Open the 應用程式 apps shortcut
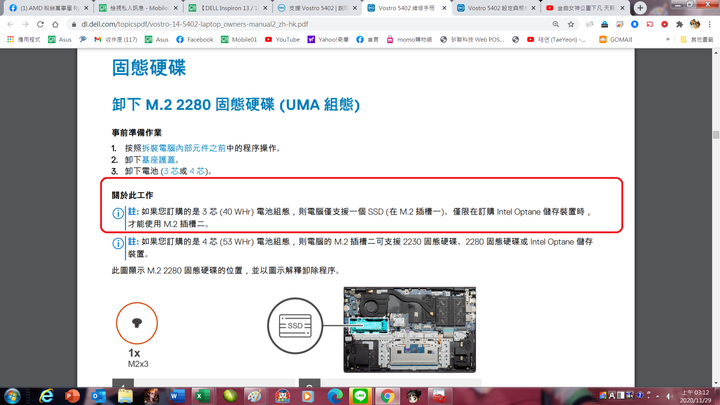Viewport: 720px width, 405px height. (24, 39)
